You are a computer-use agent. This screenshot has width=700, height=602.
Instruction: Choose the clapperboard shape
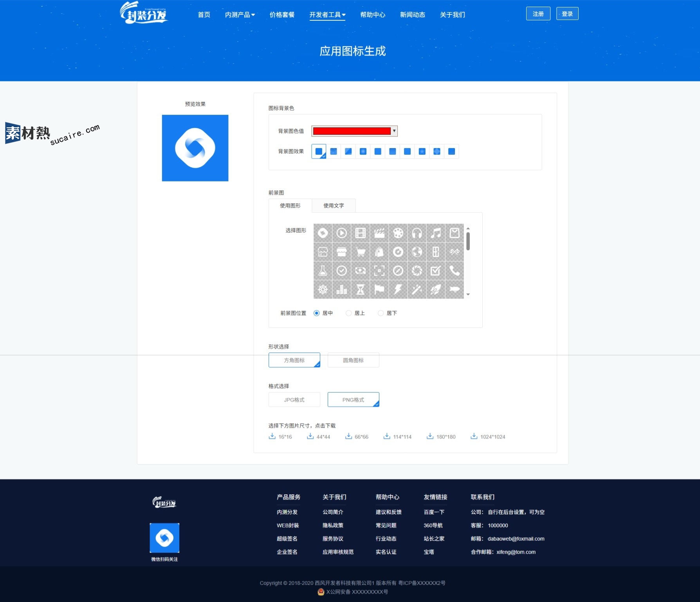379,233
